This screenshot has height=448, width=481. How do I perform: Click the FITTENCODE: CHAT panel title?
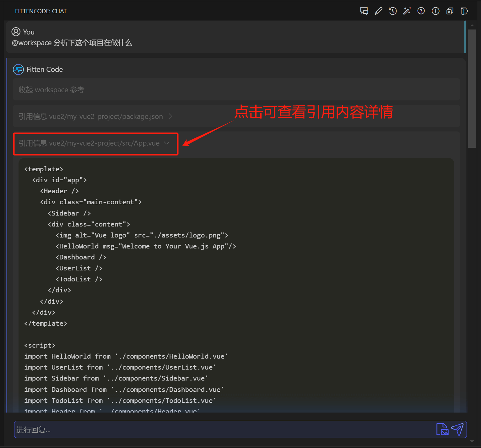click(x=41, y=11)
